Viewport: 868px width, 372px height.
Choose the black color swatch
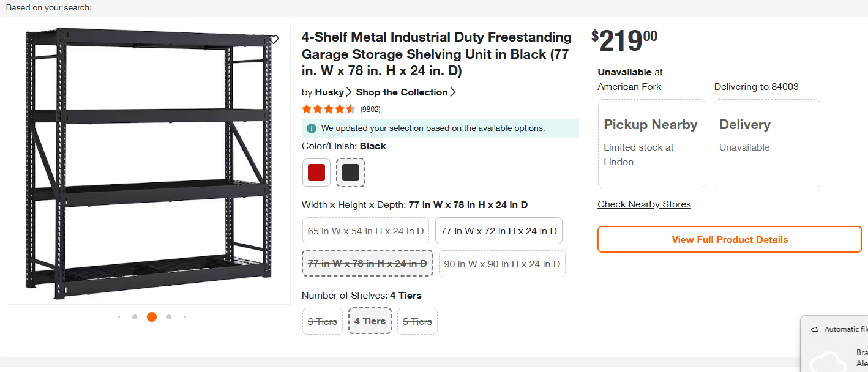[351, 173]
